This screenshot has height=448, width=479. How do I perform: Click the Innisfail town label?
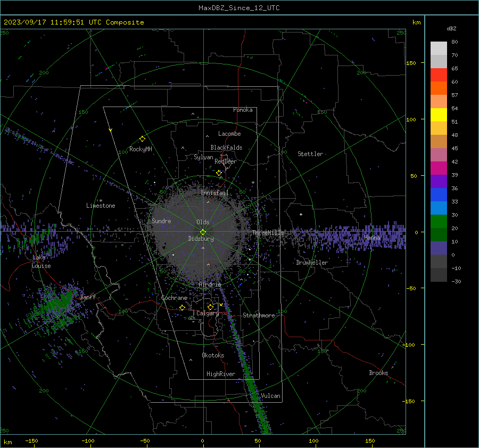pyautogui.click(x=214, y=193)
